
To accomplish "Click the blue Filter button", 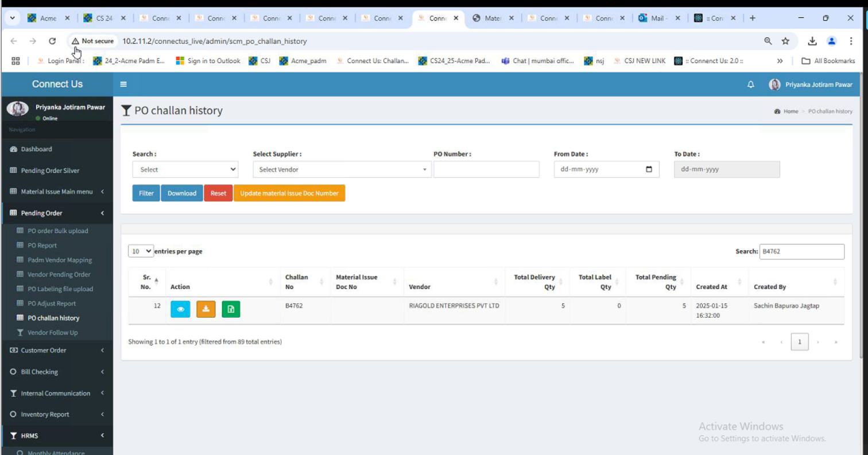I will coord(146,193).
